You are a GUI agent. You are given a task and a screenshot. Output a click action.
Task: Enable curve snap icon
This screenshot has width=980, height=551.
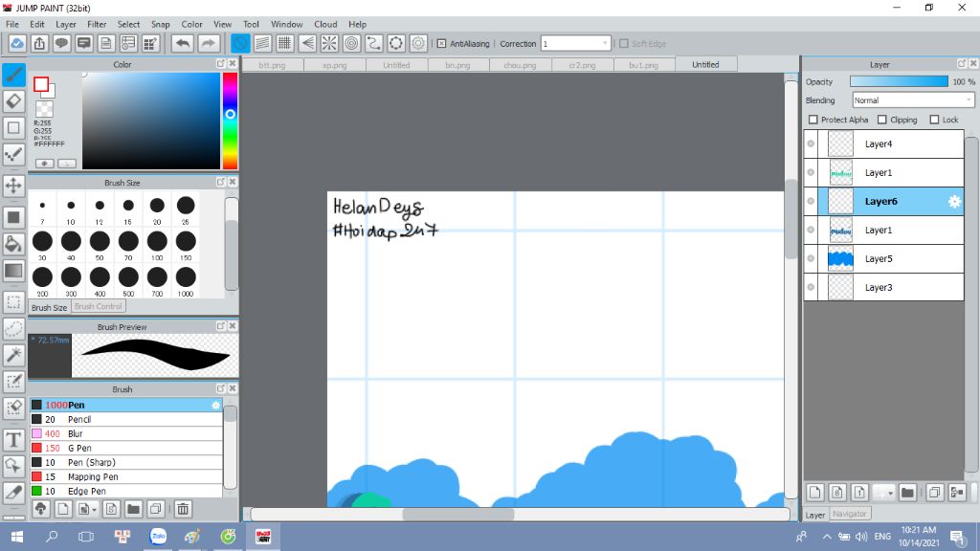coord(374,43)
